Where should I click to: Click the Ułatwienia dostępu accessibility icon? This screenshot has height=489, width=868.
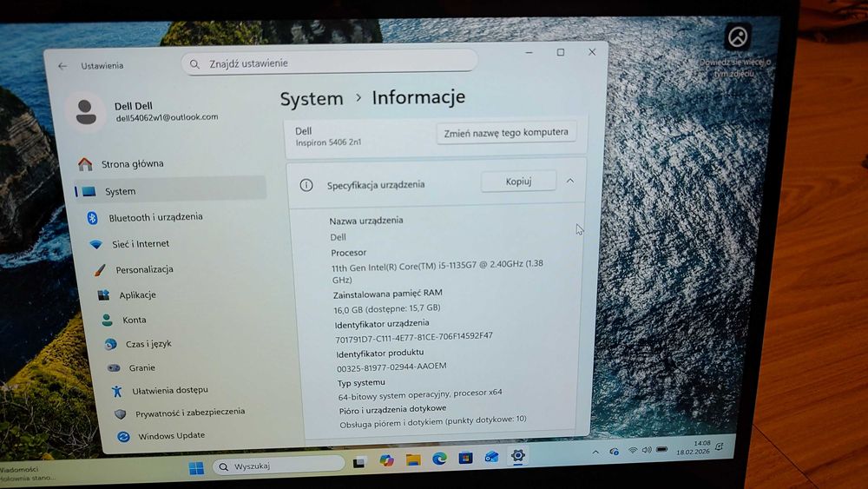[117, 391]
